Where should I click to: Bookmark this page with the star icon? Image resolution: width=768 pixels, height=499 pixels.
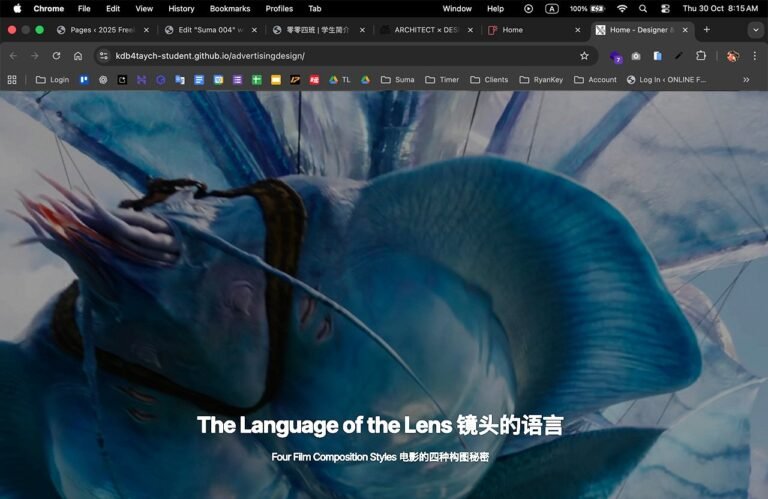point(584,56)
